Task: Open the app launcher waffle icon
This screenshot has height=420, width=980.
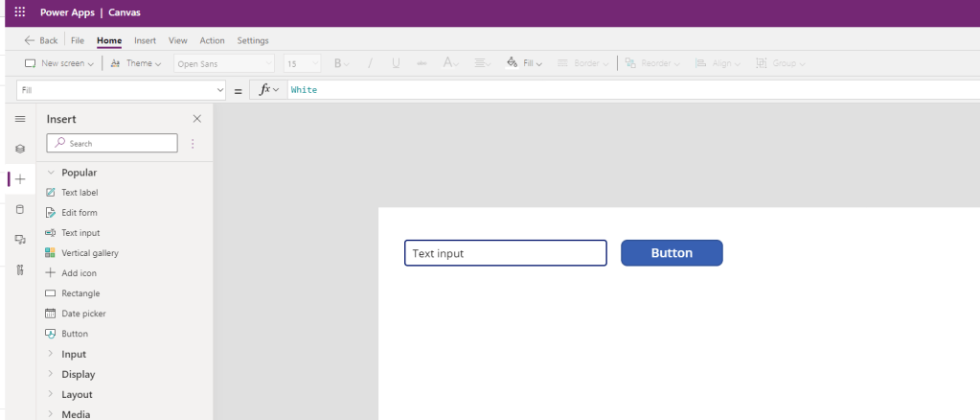Action: click(x=19, y=12)
